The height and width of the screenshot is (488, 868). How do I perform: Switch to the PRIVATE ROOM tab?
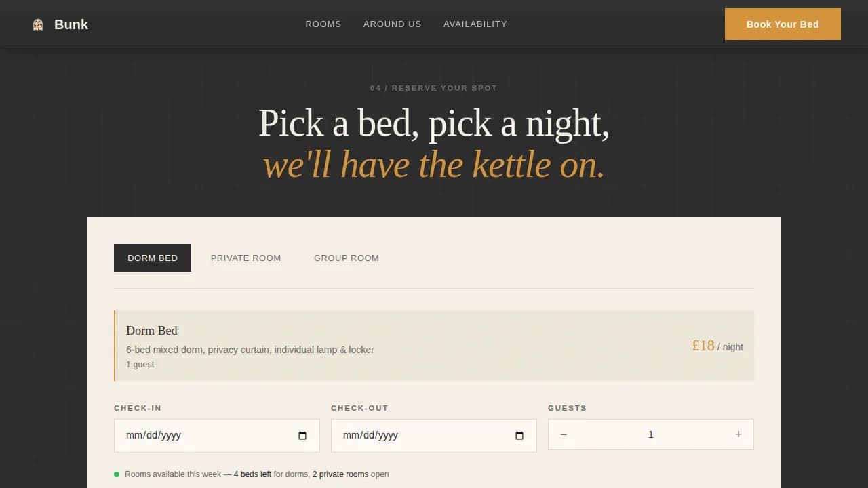[x=245, y=258]
